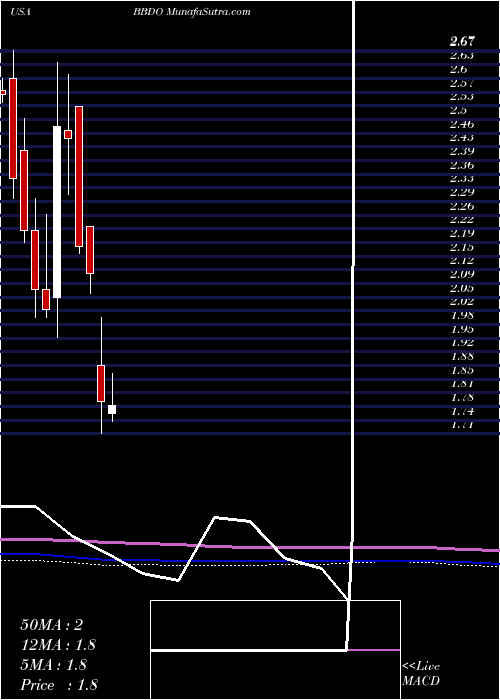The height and width of the screenshot is (700, 500).
Task: Click the 2.67 top price label
Action: tap(462, 42)
